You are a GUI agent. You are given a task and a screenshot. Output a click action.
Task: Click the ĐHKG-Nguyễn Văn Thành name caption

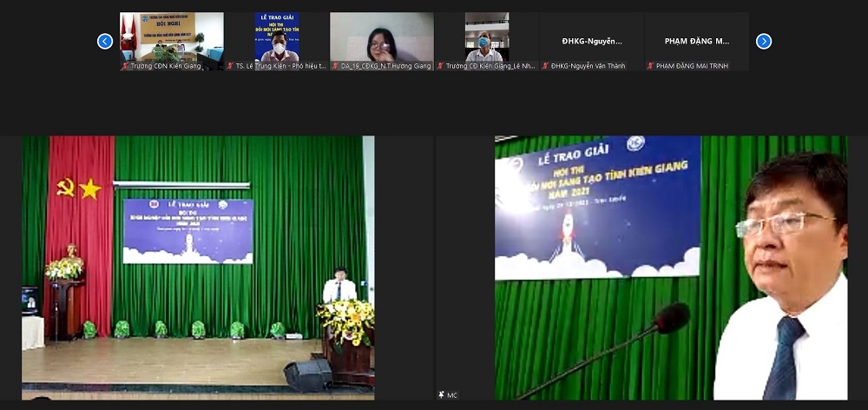pyautogui.click(x=592, y=66)
